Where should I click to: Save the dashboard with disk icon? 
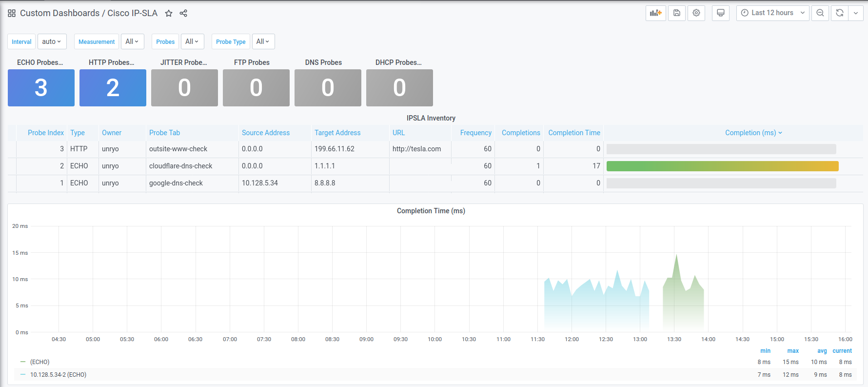[x=677, y=13]
